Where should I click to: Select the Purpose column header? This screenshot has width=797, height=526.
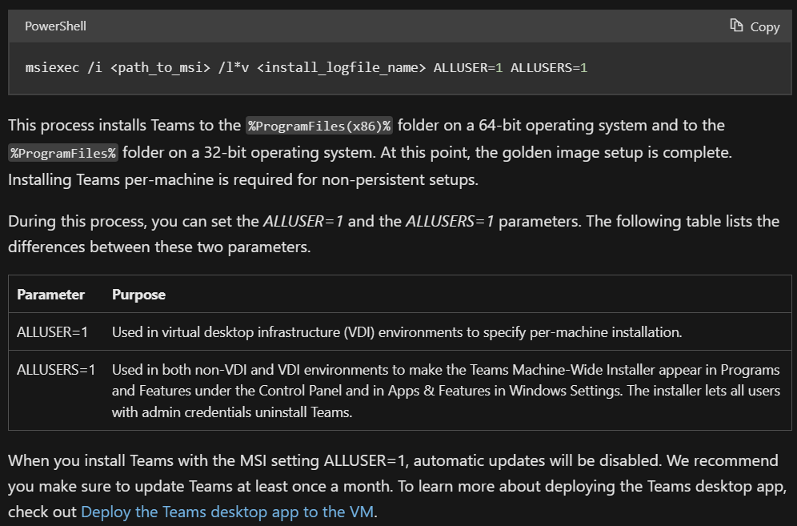pos(139,295)
